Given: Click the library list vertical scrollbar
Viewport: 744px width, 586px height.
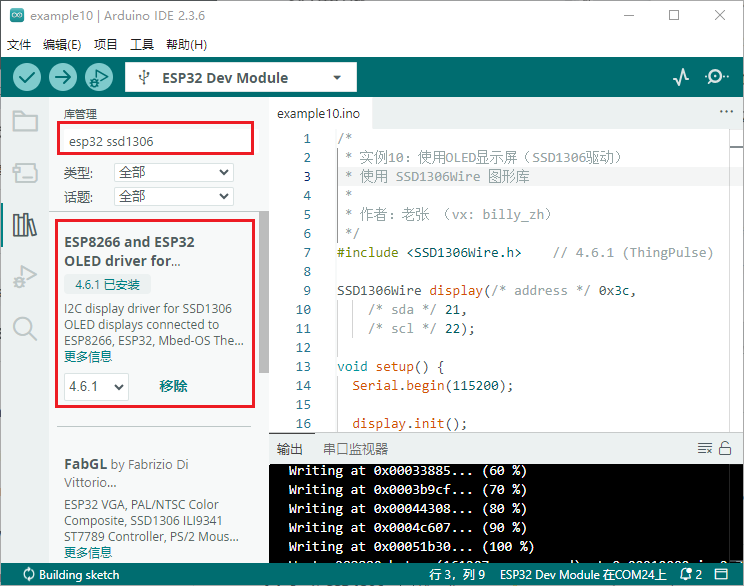Looking at the screenshot, I should (264, 292).
